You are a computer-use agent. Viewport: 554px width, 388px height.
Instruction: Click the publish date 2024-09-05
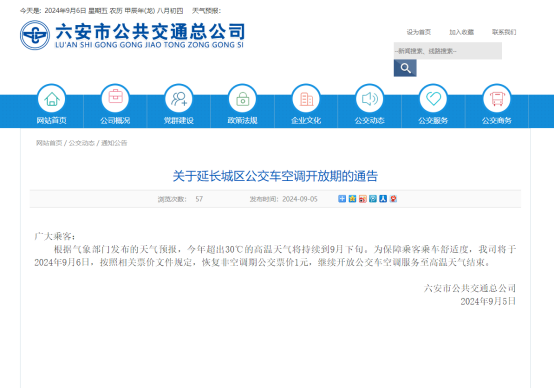pos(300,199)
